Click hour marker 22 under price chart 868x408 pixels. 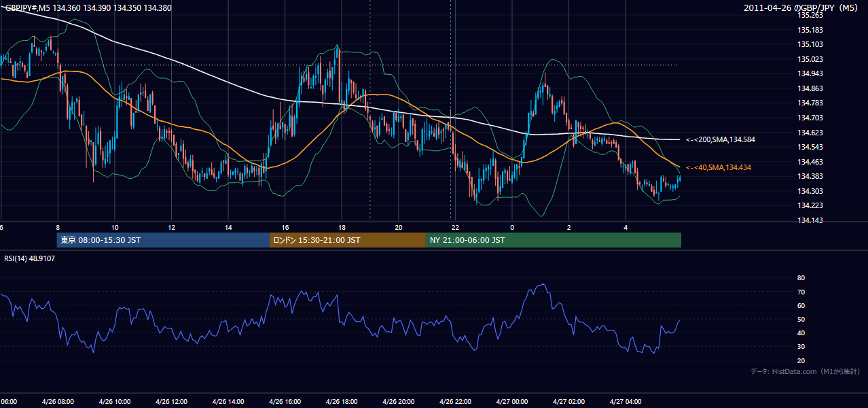[x=456, y=228]
